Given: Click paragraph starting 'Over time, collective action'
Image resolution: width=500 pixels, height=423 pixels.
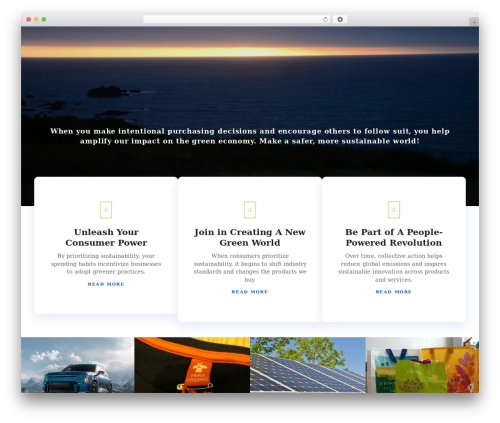Looking at the screenshot, I should (394, 268).
